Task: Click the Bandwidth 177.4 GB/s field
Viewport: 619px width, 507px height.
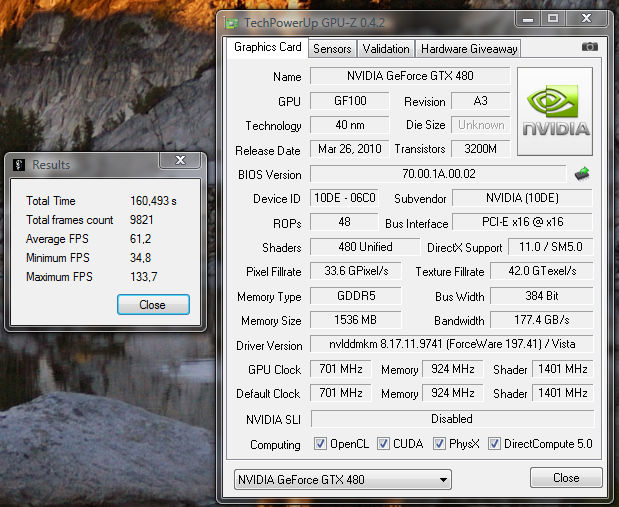Action: click(x=542, y=320)
